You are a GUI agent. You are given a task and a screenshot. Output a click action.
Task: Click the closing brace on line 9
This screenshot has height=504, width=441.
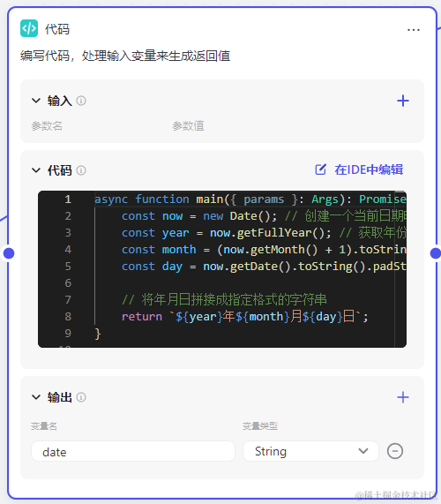(98, 334)
